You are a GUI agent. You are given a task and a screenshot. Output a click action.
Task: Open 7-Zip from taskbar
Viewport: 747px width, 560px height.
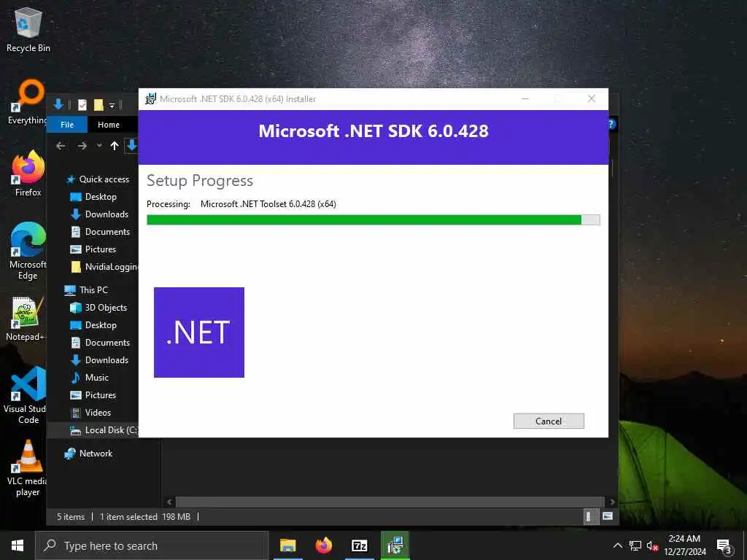[x=359, y=545]
